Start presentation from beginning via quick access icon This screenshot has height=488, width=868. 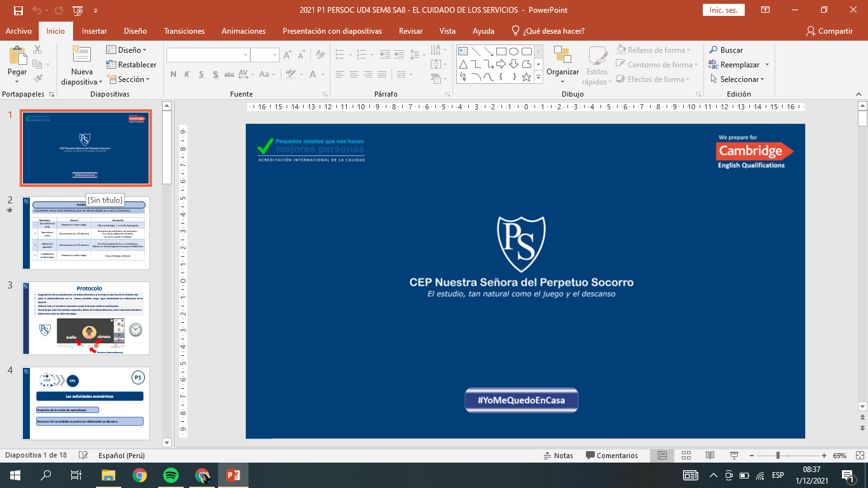[x=78, y=10]
